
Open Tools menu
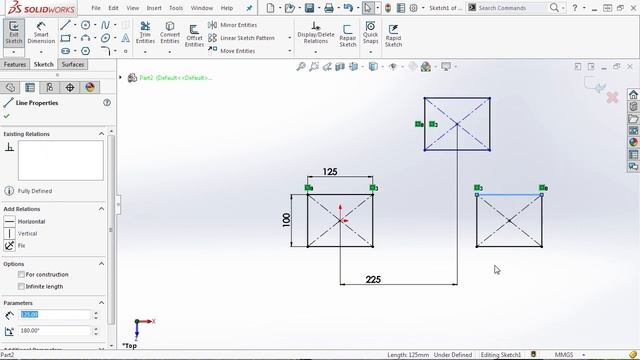(176, 8)
